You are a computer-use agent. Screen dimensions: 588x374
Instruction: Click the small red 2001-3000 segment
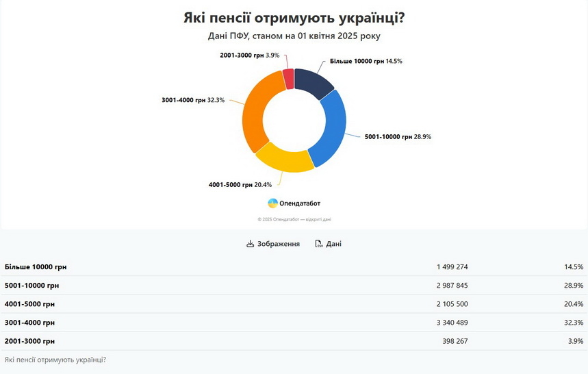pyautogui.click(x=289, y=78)
